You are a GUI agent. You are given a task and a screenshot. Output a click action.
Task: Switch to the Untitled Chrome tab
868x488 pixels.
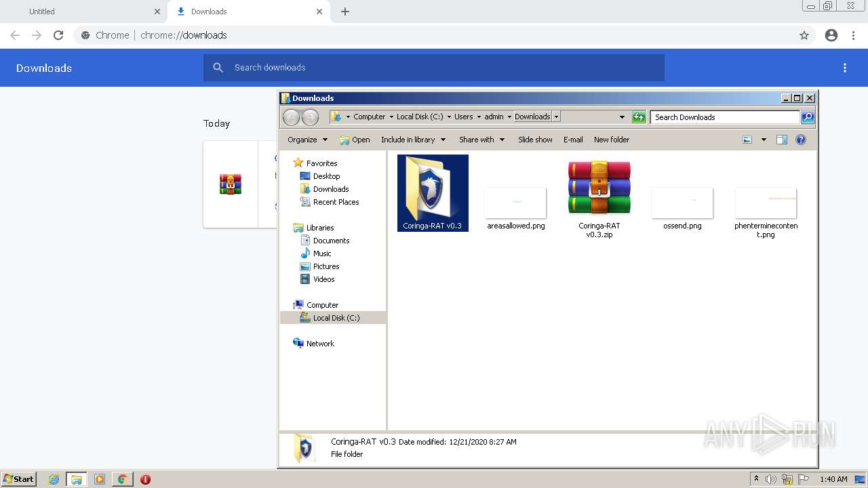tap(84, 12)
